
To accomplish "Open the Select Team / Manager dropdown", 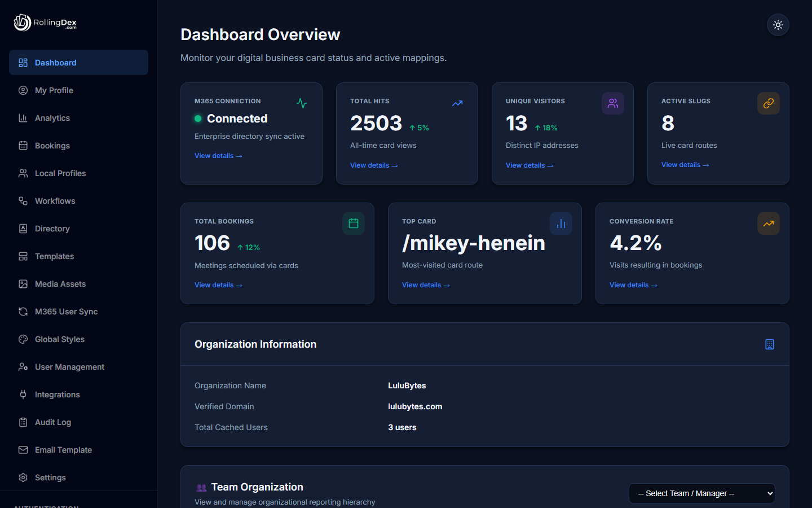I will click(702, 493).
